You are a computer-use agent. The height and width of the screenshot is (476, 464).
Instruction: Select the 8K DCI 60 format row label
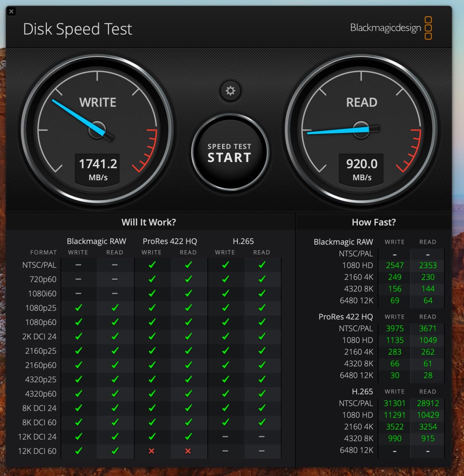[39, 422]
